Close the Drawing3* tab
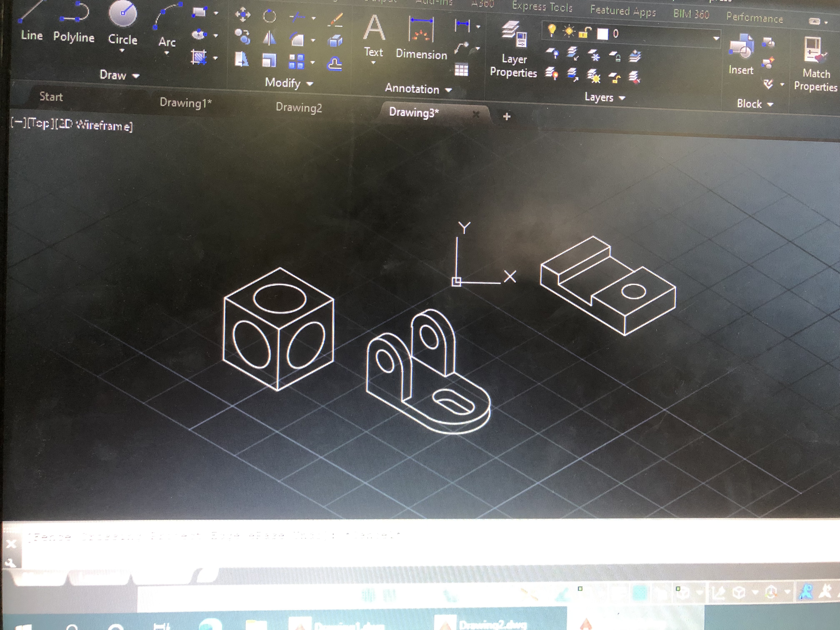This screenshot has height=630, width=840. pos(475,114)
